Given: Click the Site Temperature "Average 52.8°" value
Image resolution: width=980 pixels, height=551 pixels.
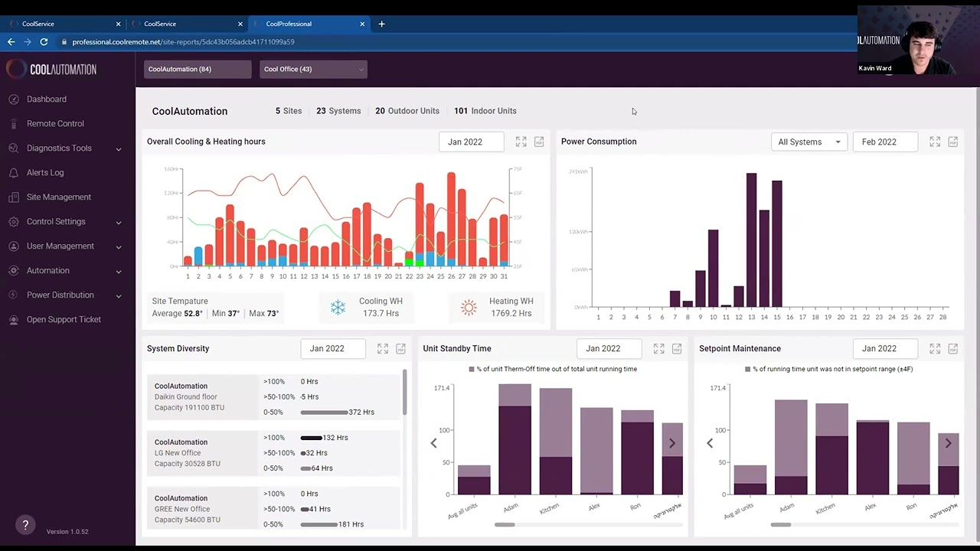Looking at the screenshot, I should [178, 313].
